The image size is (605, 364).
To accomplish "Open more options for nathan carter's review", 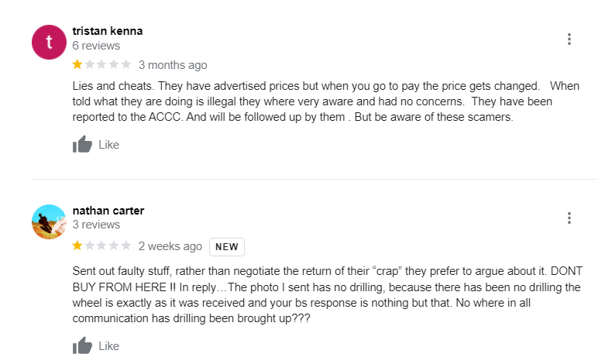I will click(x=569, y=218).
